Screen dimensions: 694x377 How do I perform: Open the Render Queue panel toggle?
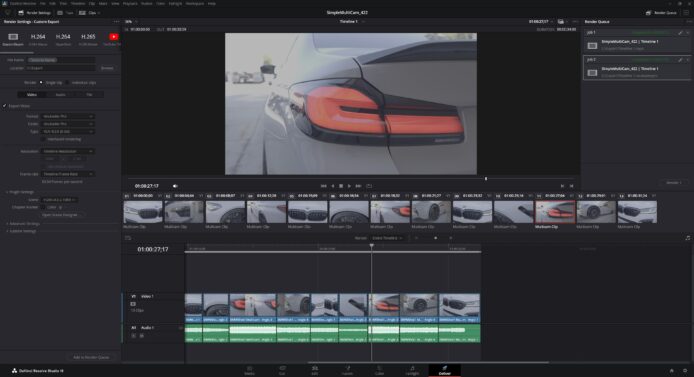(x=661, y=13)
